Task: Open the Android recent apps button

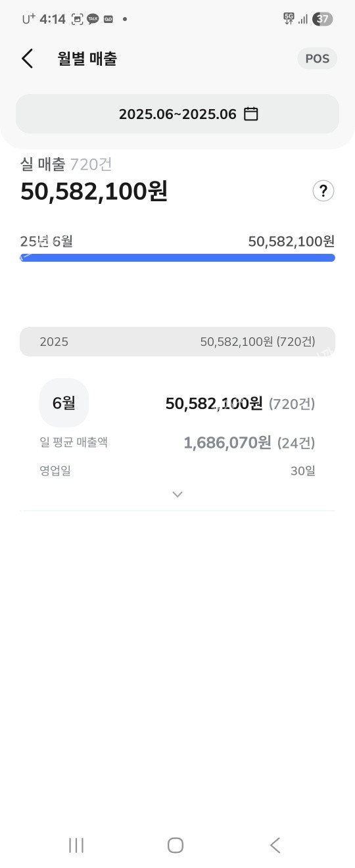Action: [x=76, y=845]
